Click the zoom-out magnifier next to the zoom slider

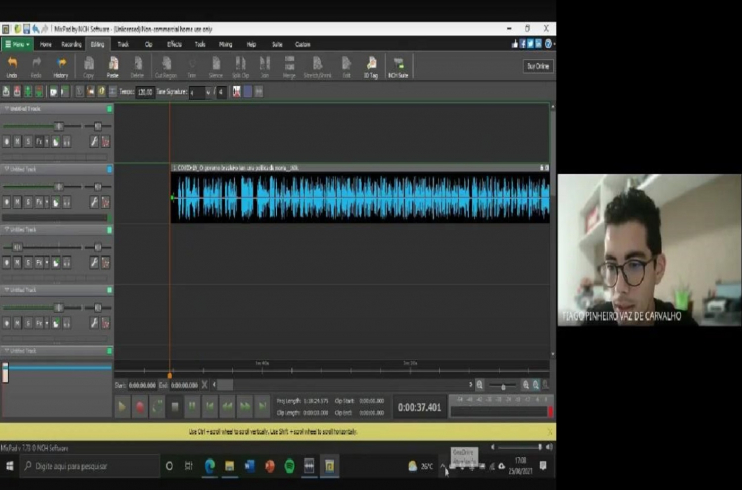coord(479,385)
